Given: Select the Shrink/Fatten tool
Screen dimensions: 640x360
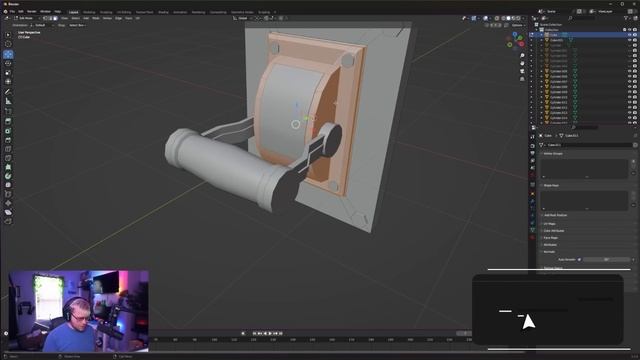Looking at the screenshot, I should pos(8,203).
